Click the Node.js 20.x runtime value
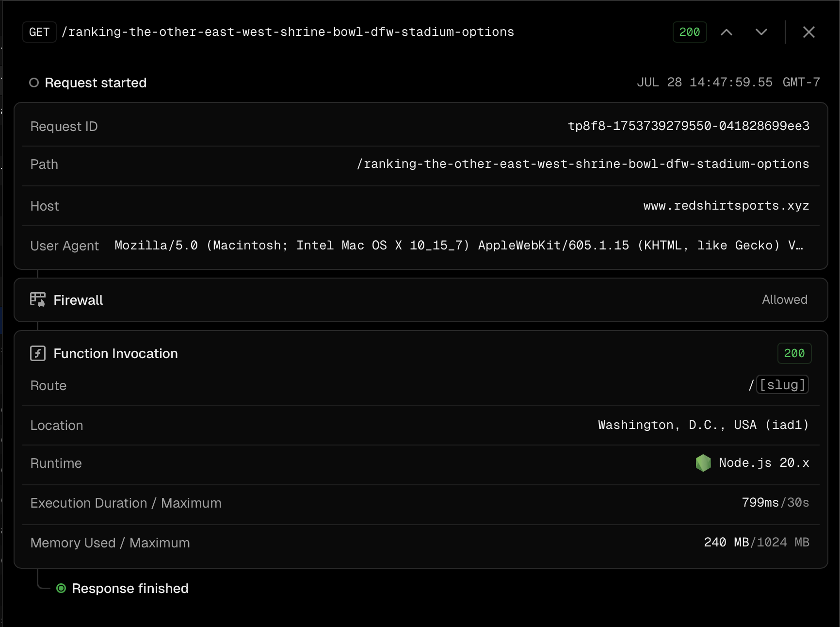This screenshot has height=627, width=840. tap(764, 463)
